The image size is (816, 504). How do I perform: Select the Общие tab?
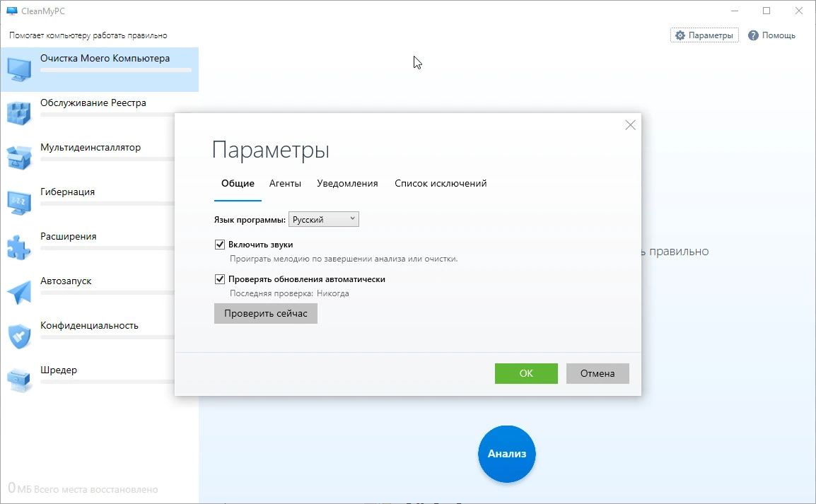pos(238,184)
